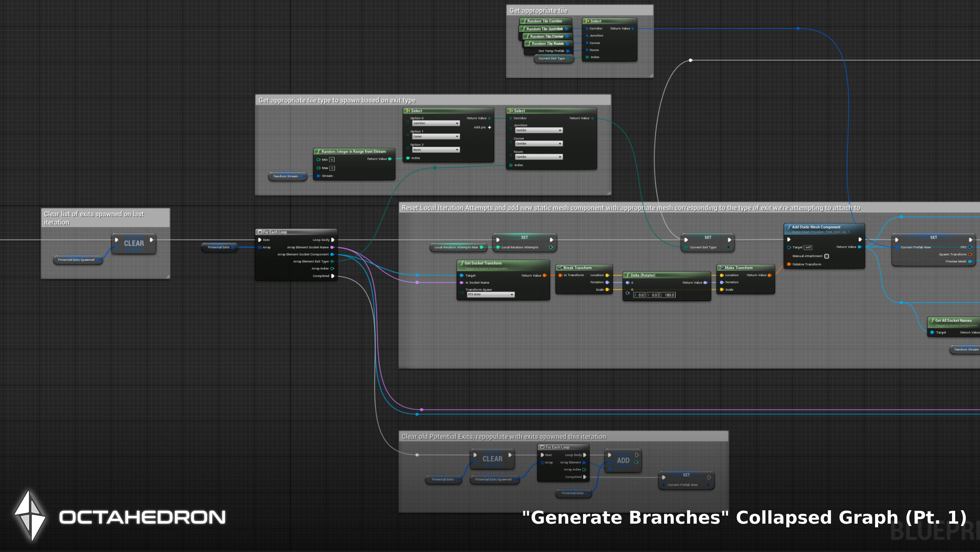Open the Option 2 dropdown showing Room
The image size is (980, 552).
pos(436,150)
